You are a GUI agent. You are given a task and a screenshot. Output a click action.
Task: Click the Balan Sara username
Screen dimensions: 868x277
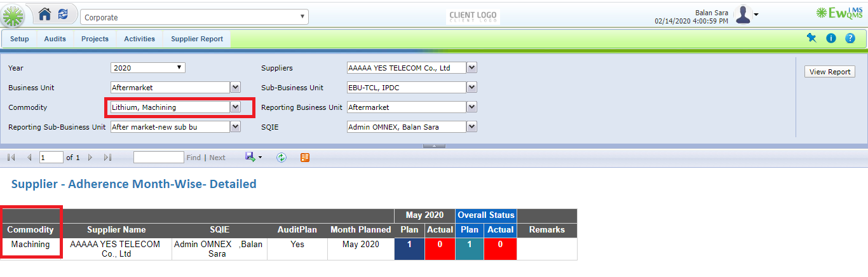(712, 13)
